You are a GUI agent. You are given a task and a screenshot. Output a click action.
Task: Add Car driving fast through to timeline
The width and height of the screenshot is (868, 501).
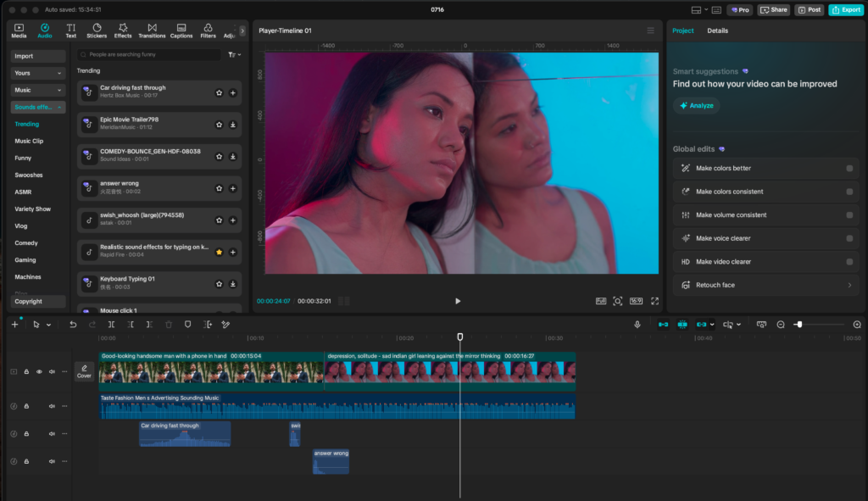point(233,93)
